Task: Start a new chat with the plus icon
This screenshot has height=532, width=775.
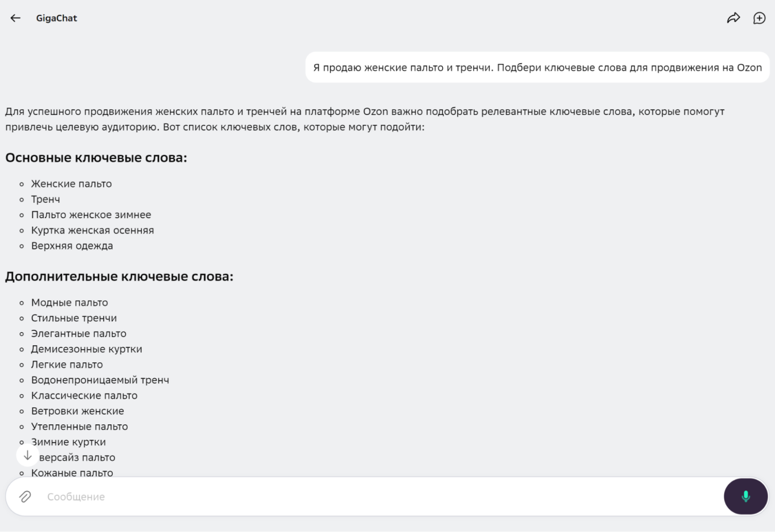Action: coord(759,18)
